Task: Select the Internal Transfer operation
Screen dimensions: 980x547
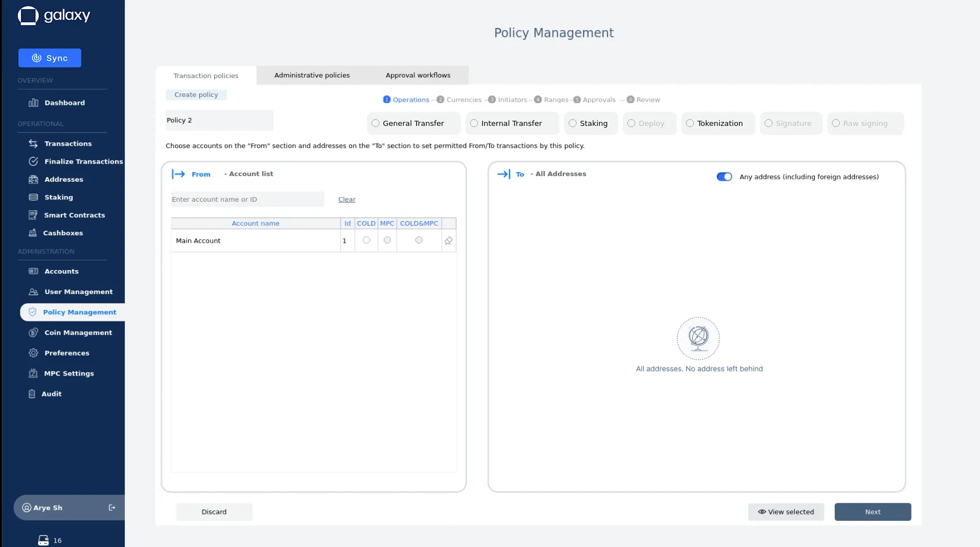Action: 512,123
